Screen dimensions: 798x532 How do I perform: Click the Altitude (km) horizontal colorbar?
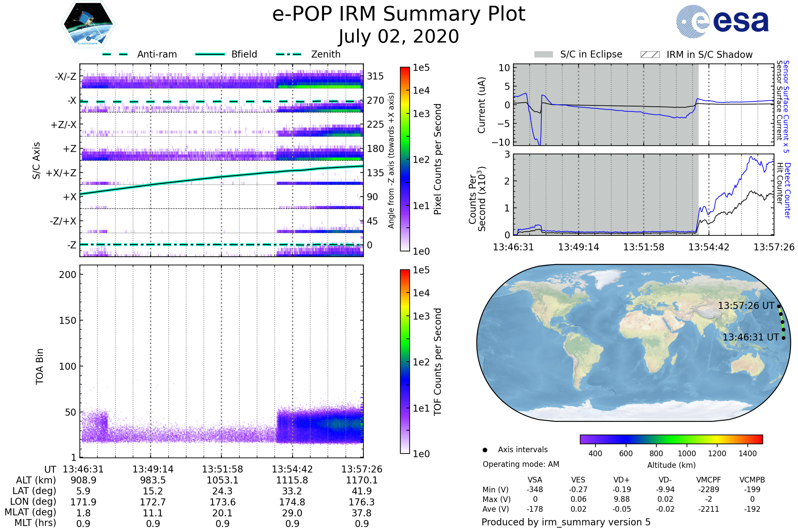click(x=671, y=439)
